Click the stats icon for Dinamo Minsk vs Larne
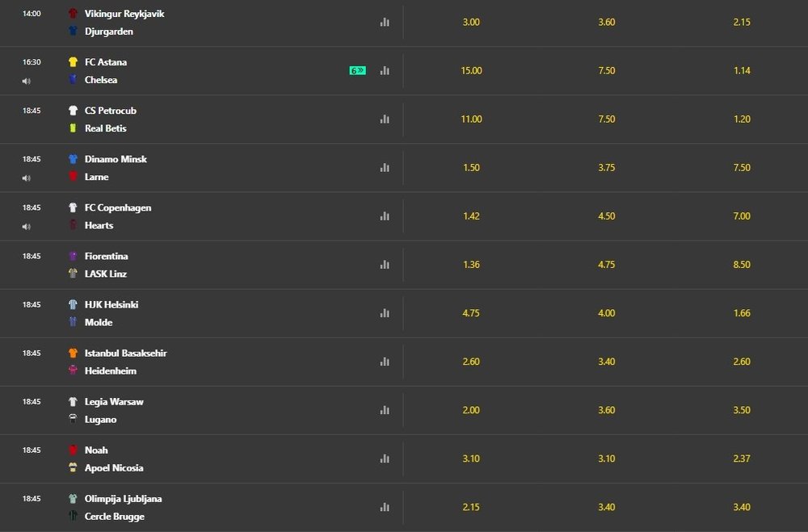 coord(385,168)
